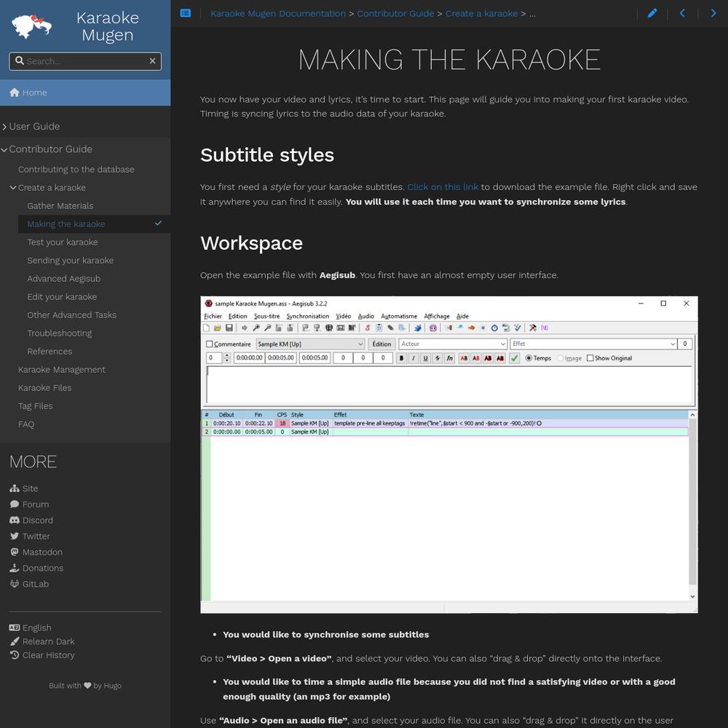Collapse the Create a karaoke subtree

click(x=13, y=188)
